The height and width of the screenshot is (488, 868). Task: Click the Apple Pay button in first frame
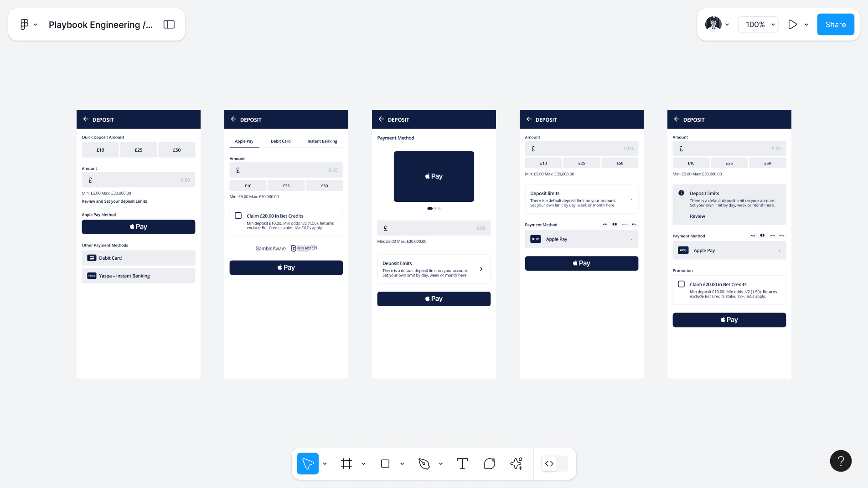(139, 227)
